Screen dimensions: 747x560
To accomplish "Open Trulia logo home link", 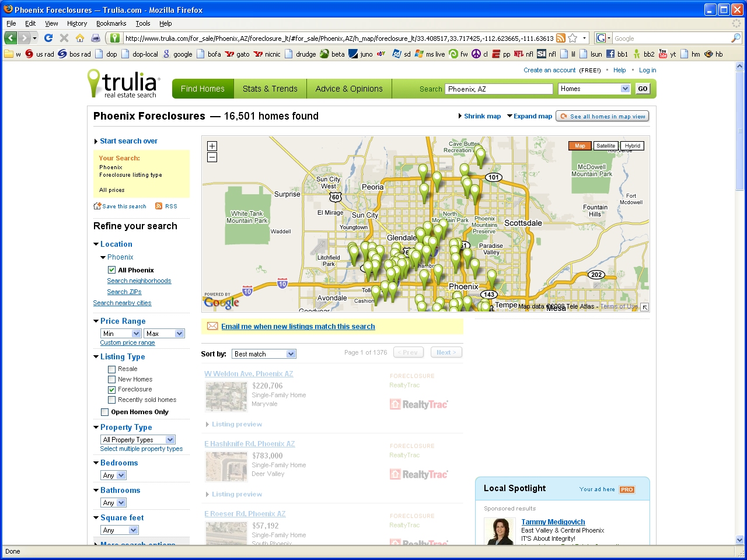I will [123, 84].
